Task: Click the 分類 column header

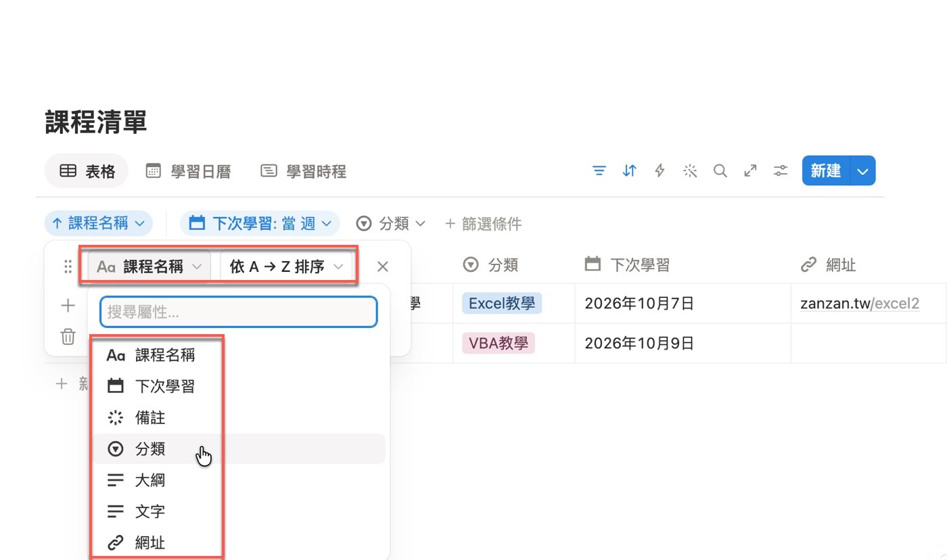Action: [490, 264]
